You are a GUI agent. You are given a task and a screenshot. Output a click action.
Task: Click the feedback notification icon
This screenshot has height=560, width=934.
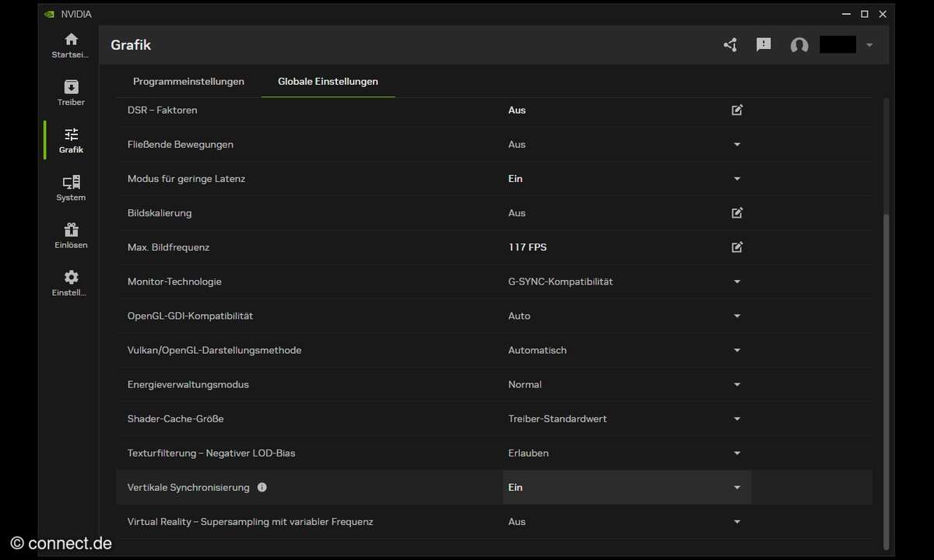click(x=764, y=45)
